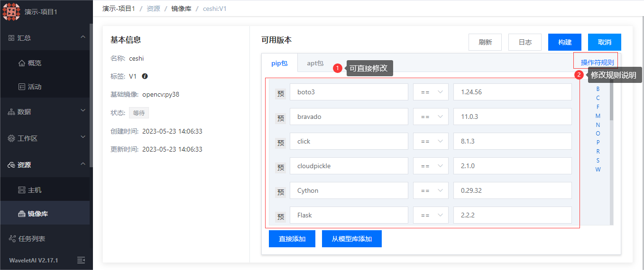The image size is (644, 270).
Task: Open operator dropdown for Flask
Action: click(431, 215)
